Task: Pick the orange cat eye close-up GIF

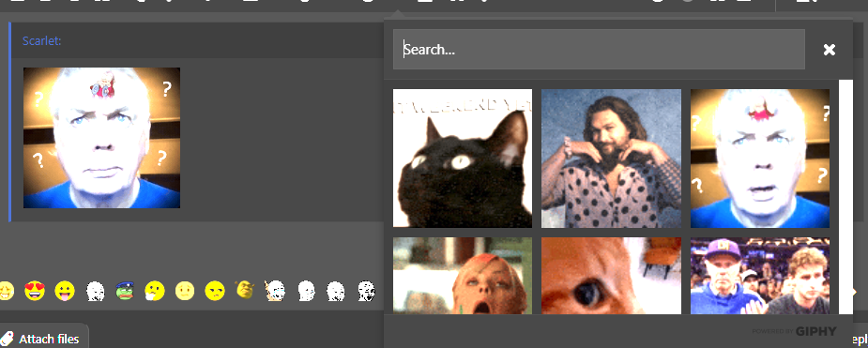Action: [611, 276]
